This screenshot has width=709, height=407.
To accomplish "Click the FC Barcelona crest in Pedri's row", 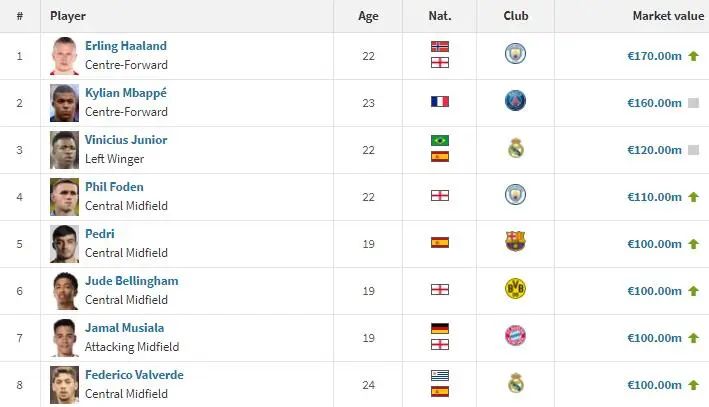I will point(515,242).
